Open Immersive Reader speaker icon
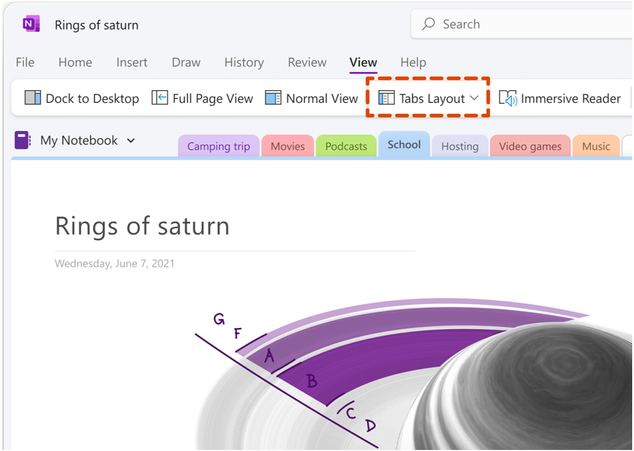634x451 pixels. coord(508,98)
